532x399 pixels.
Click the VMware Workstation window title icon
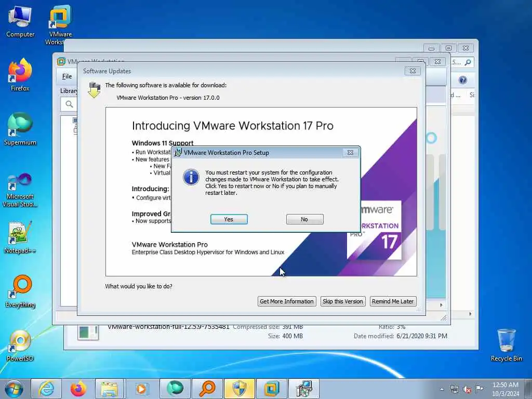click(x=61, y=61)
